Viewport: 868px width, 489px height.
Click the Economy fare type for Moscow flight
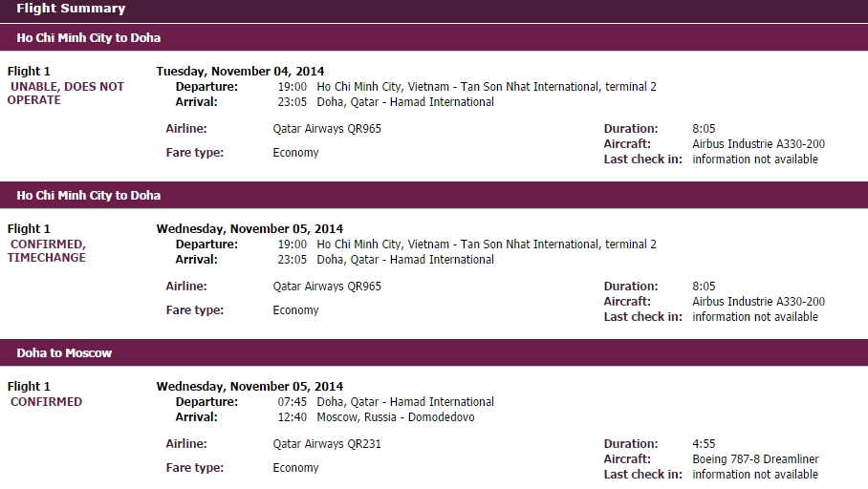295,468
